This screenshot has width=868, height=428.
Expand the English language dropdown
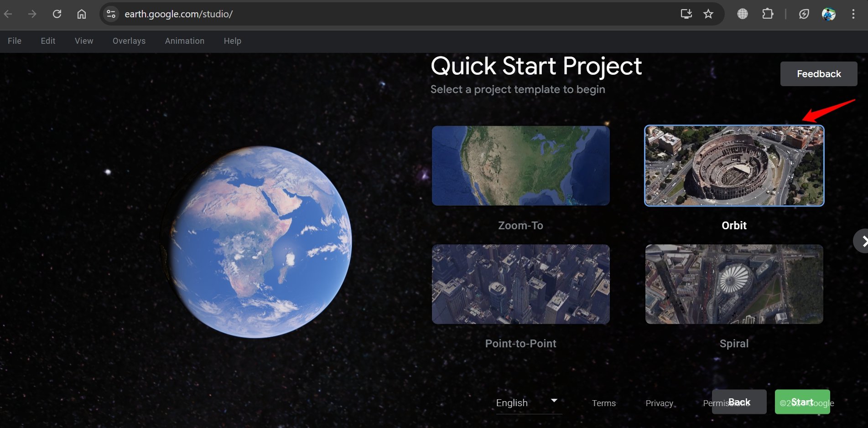click(529, 403)
